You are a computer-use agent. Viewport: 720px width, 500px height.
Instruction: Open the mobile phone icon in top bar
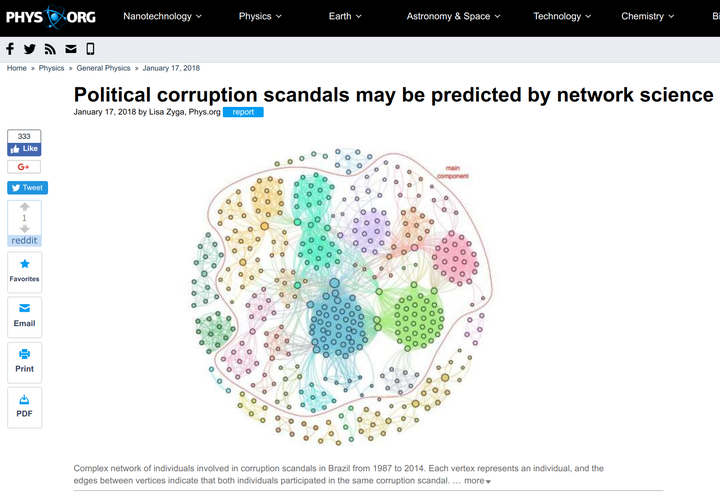(90, 49)
